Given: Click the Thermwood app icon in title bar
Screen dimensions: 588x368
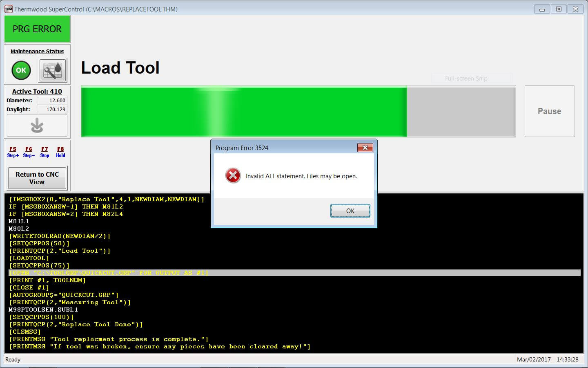Looking at the screenshot, I should click(8, 9).
